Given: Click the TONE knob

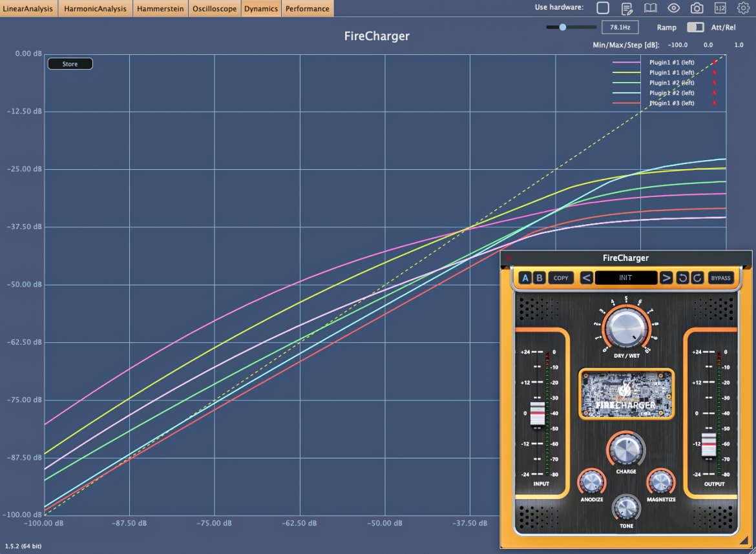Looking at the screenshot, I should (x=626, y=508).
